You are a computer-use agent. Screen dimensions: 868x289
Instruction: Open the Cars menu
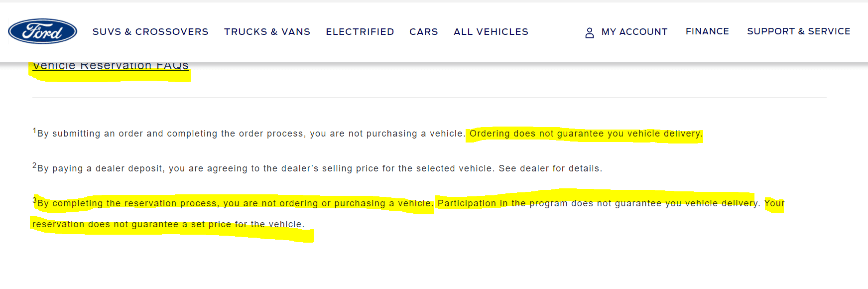click(424, 32)
